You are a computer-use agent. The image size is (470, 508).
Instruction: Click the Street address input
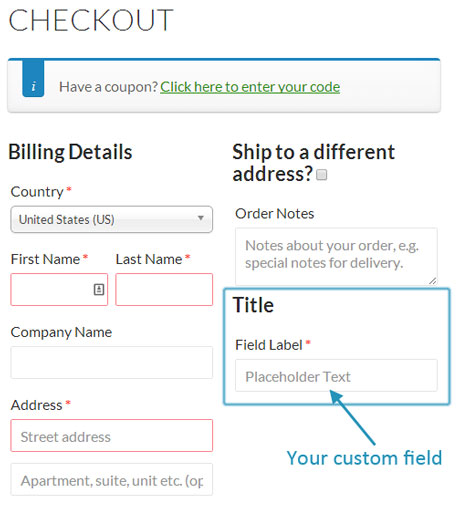[x=112, y=436]
